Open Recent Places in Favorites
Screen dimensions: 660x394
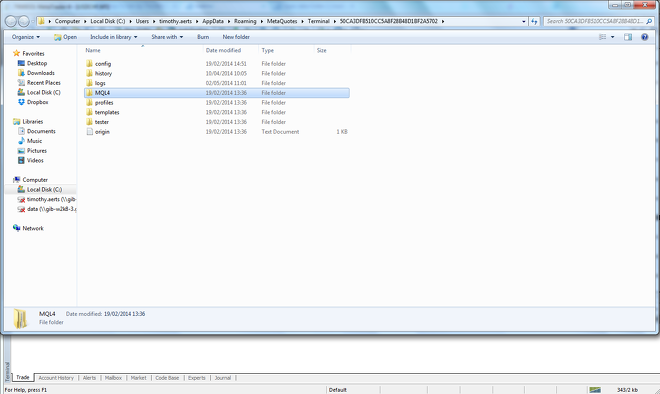tap(39, 83)
